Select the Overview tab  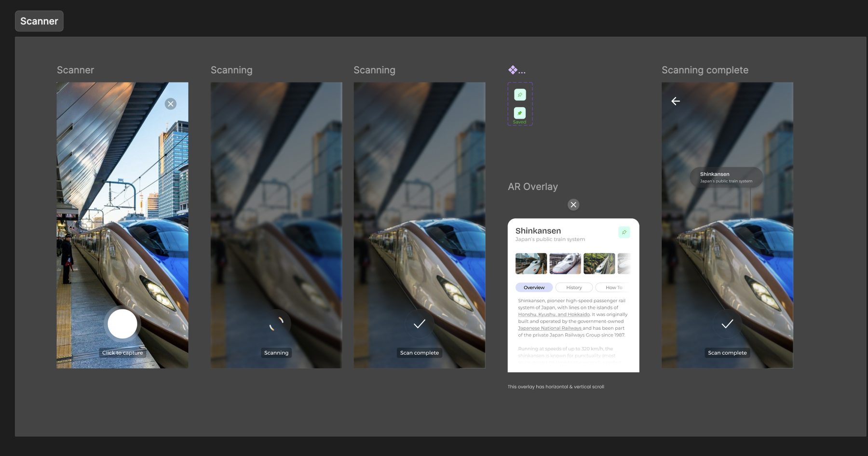coord(534,288)
